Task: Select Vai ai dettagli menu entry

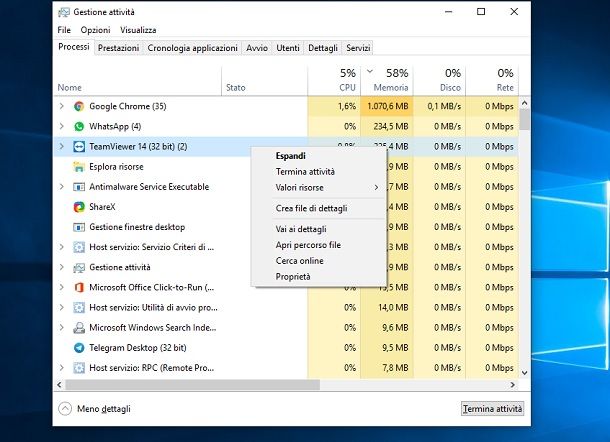Action: pos(319,229)
